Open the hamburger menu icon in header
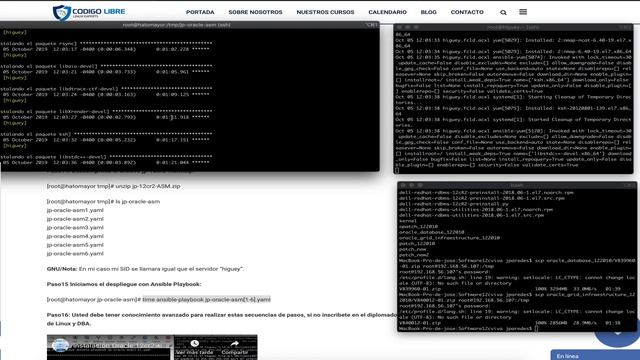Viewport: 640px width, 360px height. point(523,12)
